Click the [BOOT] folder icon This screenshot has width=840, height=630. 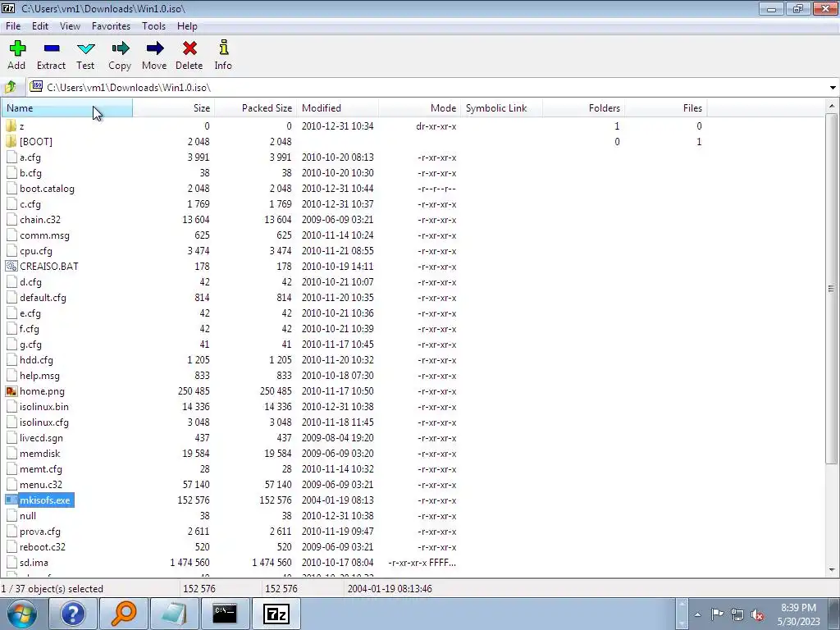click(x=11, y=141)
